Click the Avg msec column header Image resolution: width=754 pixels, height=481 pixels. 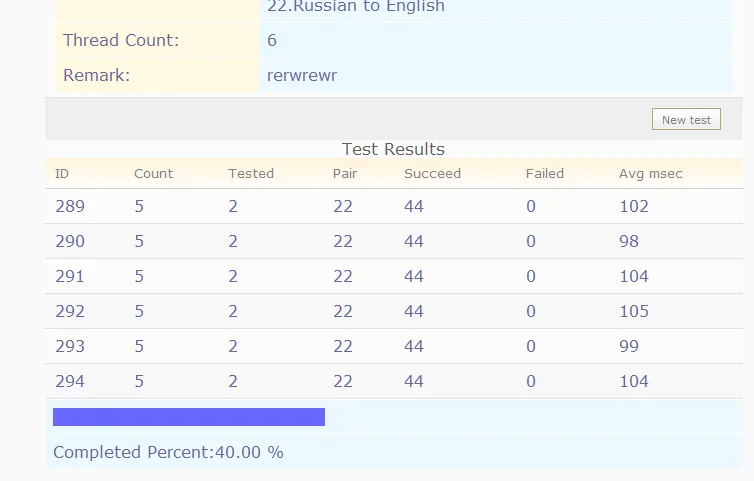(650, 174)
